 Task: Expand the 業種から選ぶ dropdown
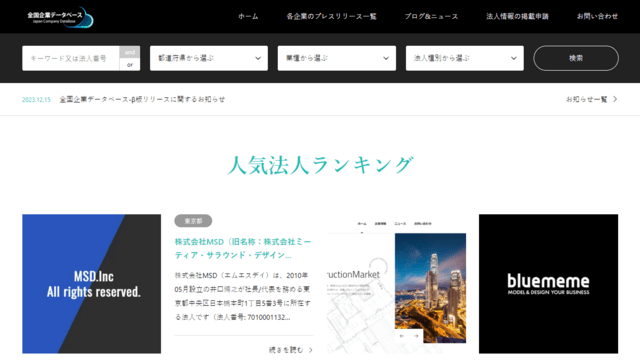click(337, 58)
